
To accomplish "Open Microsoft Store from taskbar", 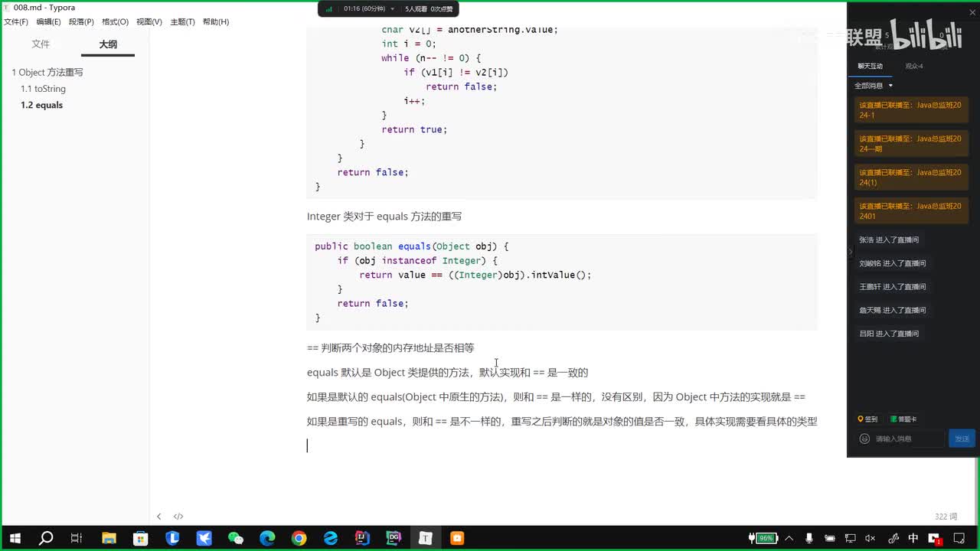I will pos(140,538).
